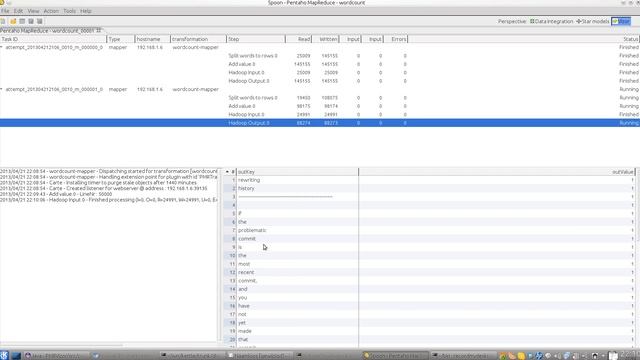Switch to Data Integration perspective

coord(551,21)
